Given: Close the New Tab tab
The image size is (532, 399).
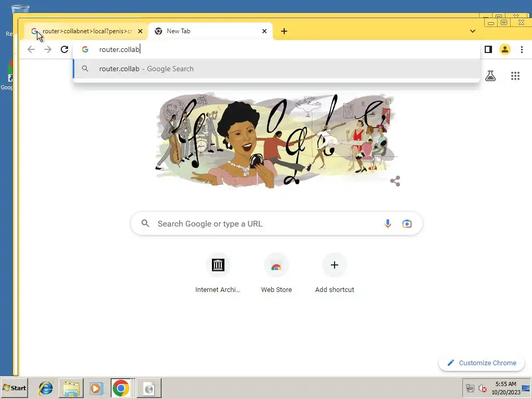Looking at the screenshot, I should coord(264,31).
